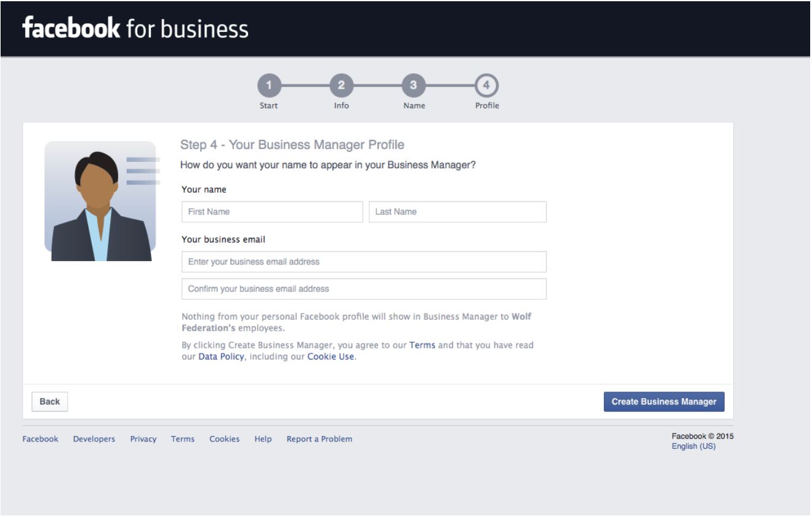Select step 4 Profile circle
The image size is (812, 516).
[x=486, y=86]
